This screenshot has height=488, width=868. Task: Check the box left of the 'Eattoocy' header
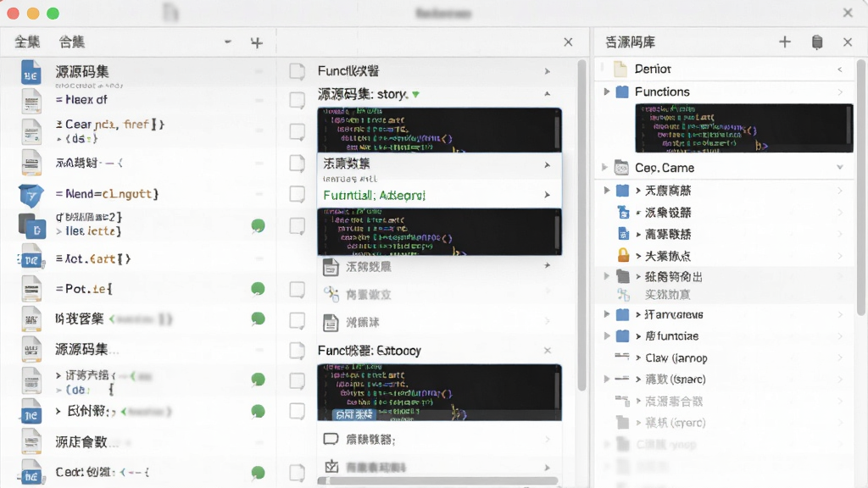pos(298,350)
